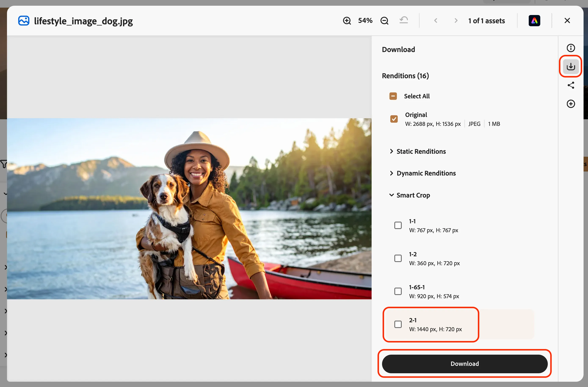The width and height of the screenshot is (588, 387).
Task: Collapse the Smart Crop section
Action: point(410,195)
